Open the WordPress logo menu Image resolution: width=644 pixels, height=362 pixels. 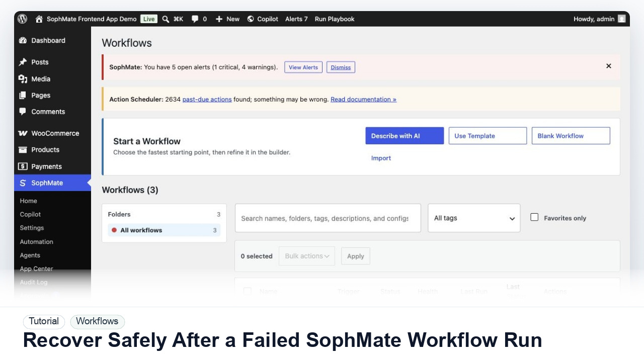coord(22,19)
